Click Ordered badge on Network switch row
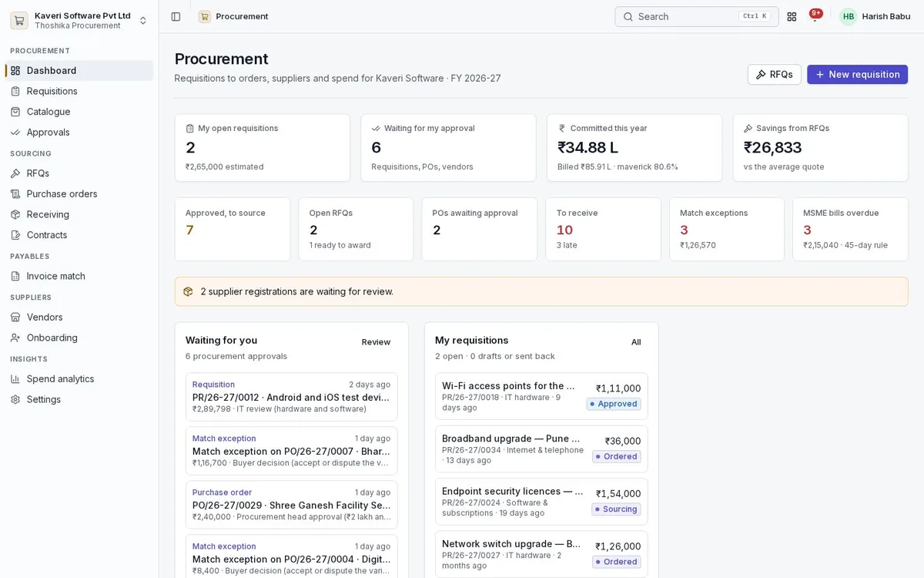The height and width of the screenshot is (578, 924). click(x=617, y=562)
